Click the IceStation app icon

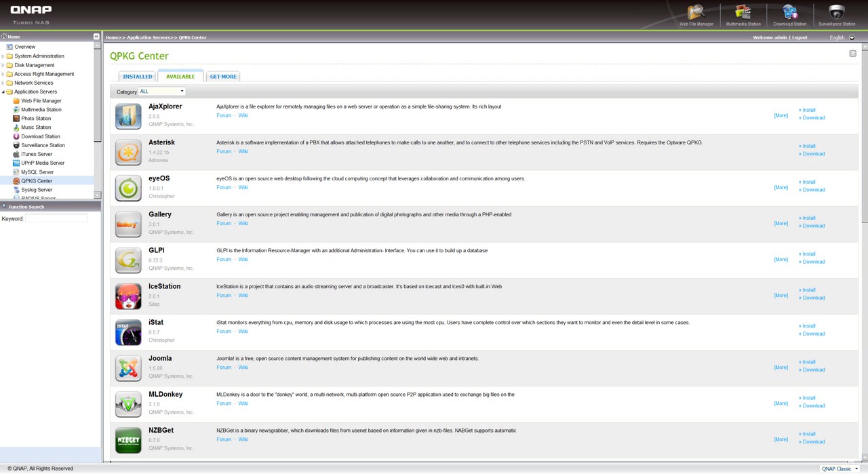128,296
